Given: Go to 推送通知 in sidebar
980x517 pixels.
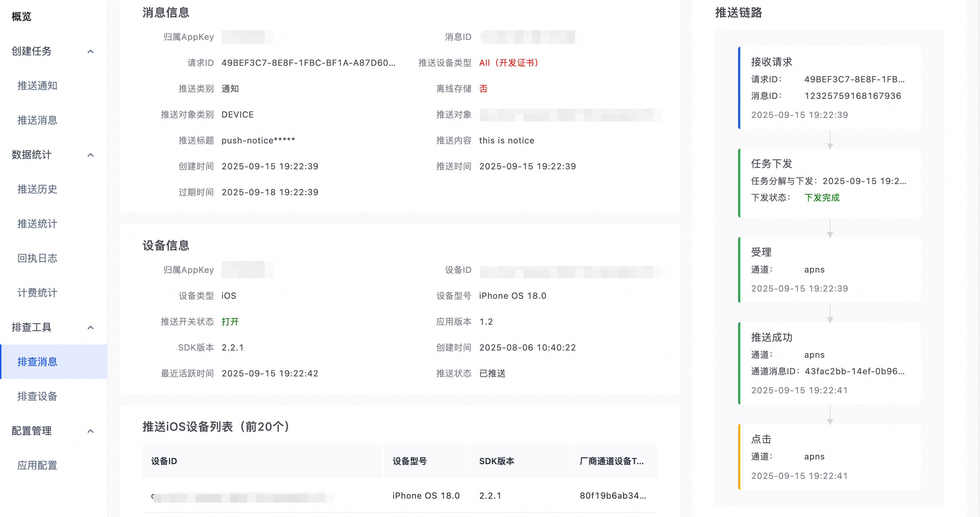Looking at the screenshot, I should (37, 86).
